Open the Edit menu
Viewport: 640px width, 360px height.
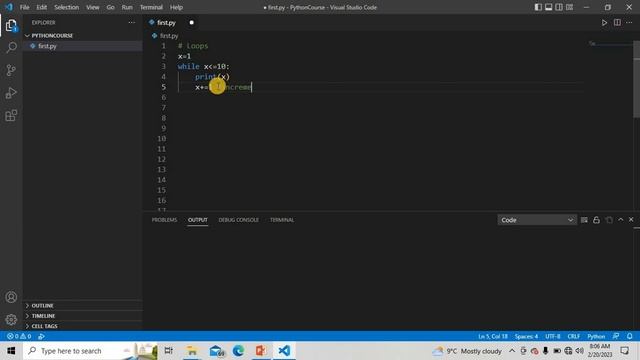point(41,7)
